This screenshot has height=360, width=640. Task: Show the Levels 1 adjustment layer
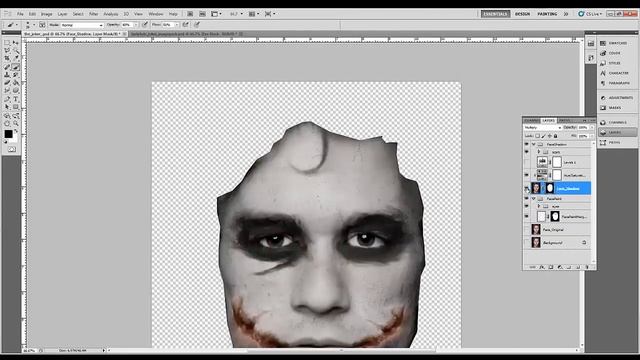coord(527,162)
